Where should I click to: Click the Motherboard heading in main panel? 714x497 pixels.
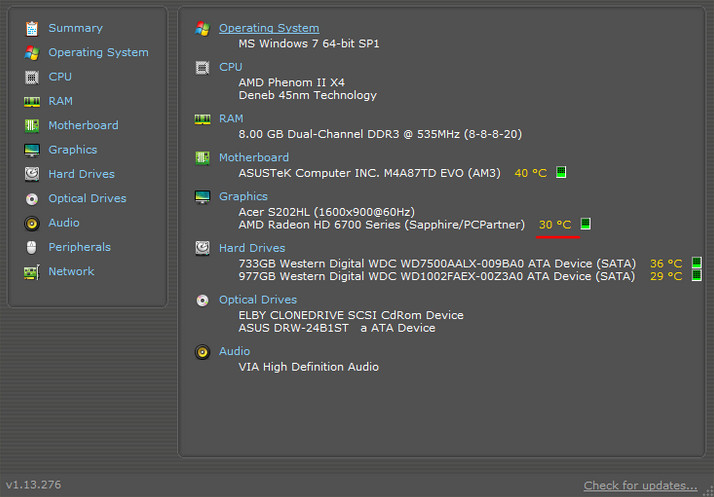coord(254,158)
